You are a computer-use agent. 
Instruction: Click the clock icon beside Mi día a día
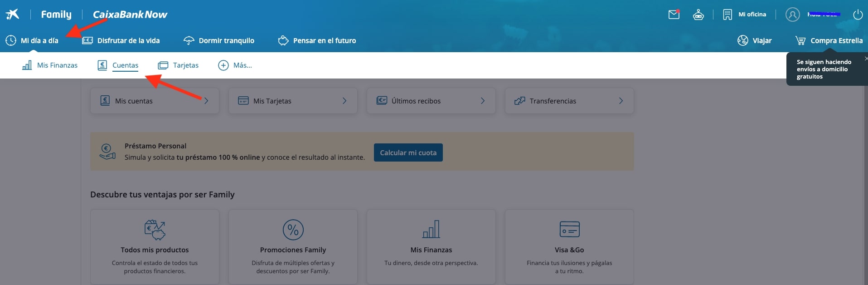11,40
